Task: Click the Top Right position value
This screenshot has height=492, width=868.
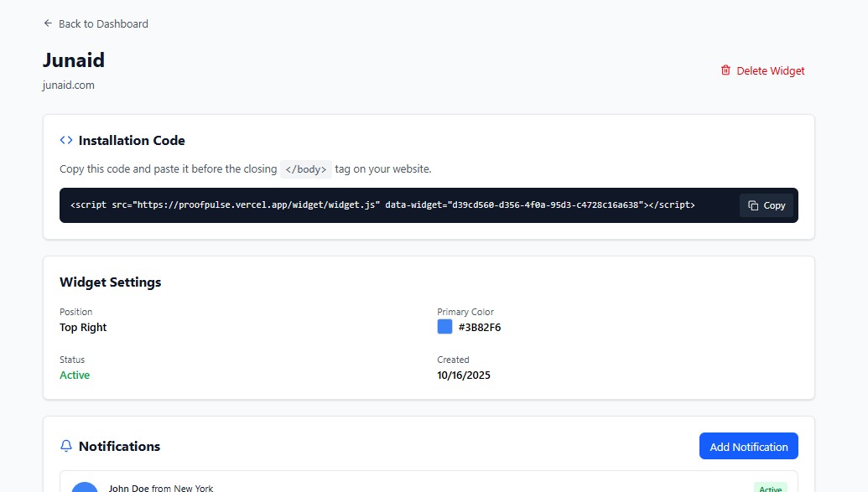Action: [83, 327]
